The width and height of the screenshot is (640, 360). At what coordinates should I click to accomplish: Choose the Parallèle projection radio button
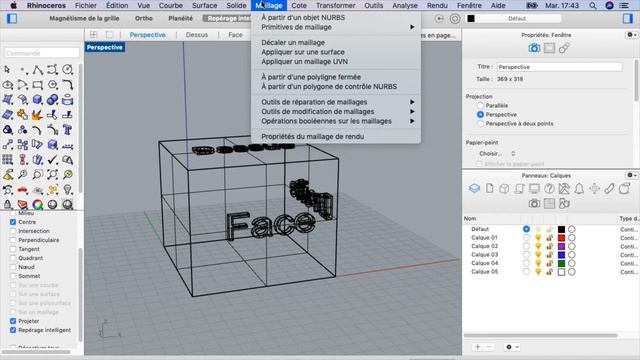(x=480, y=105)
